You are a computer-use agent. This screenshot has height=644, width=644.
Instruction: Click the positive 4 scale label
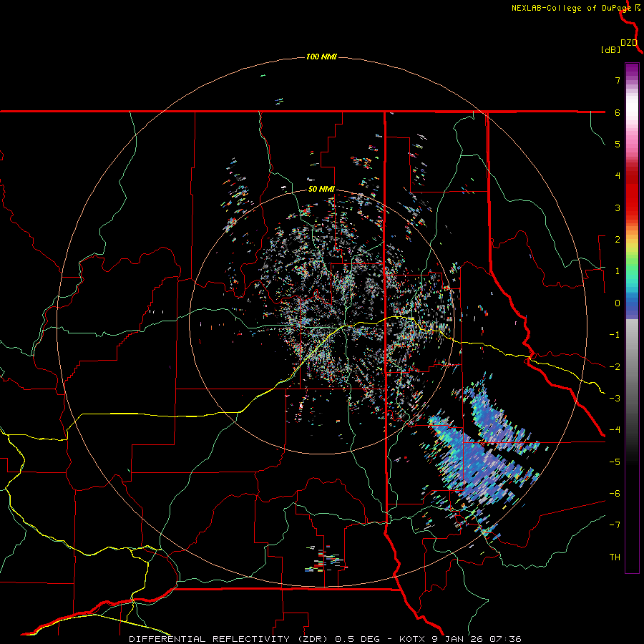coord(618,176)
